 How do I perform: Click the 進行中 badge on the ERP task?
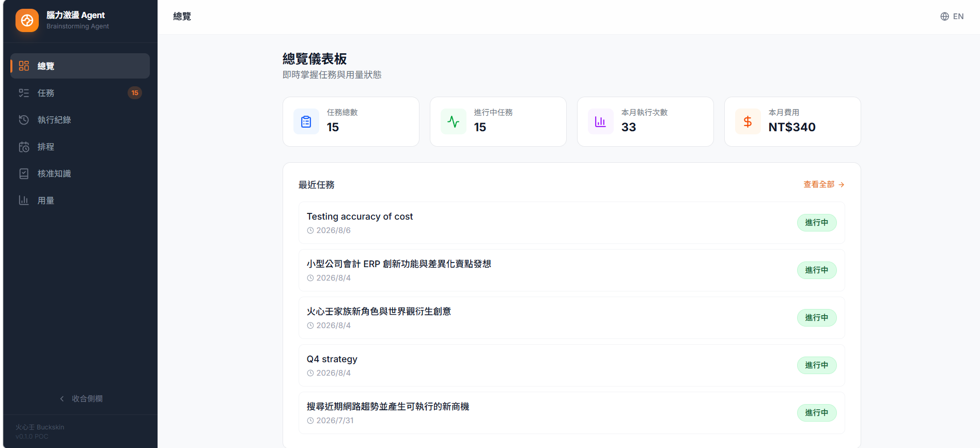coord(817,270)
